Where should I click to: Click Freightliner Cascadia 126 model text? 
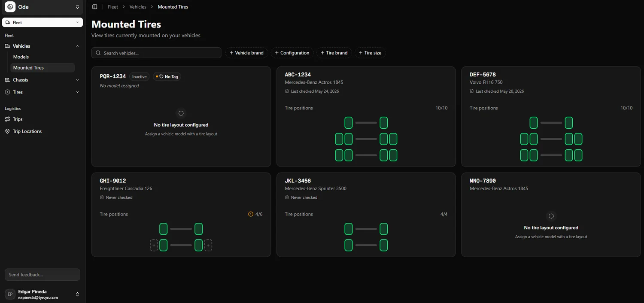click(x=126, y=188)
